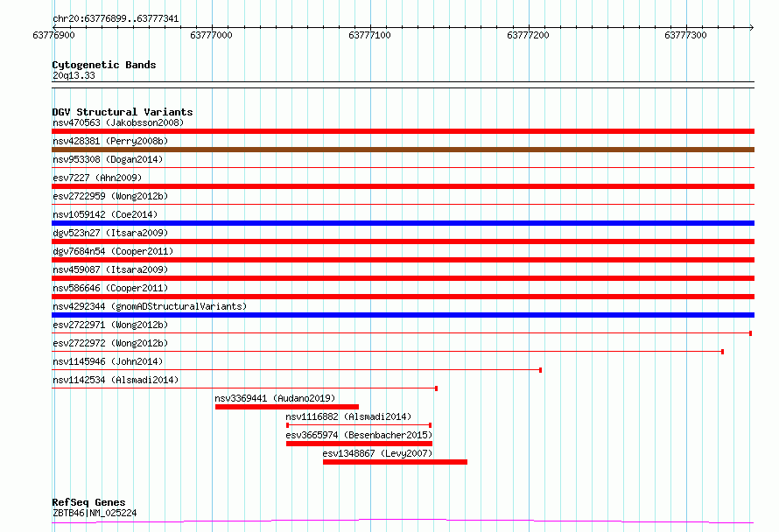
Task: Click the Cytogenetic Bands track heading
Action: (x=104, y=65)
